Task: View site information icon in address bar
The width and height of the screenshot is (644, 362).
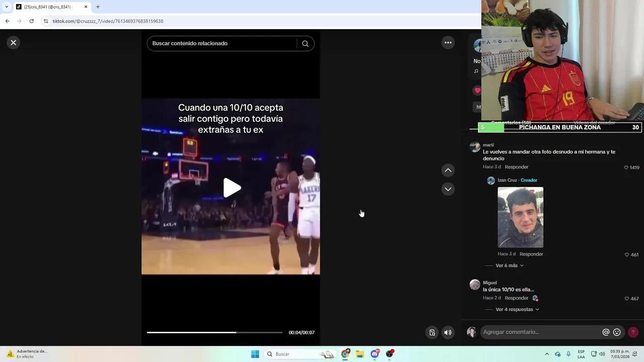Action: pos(46,21)
